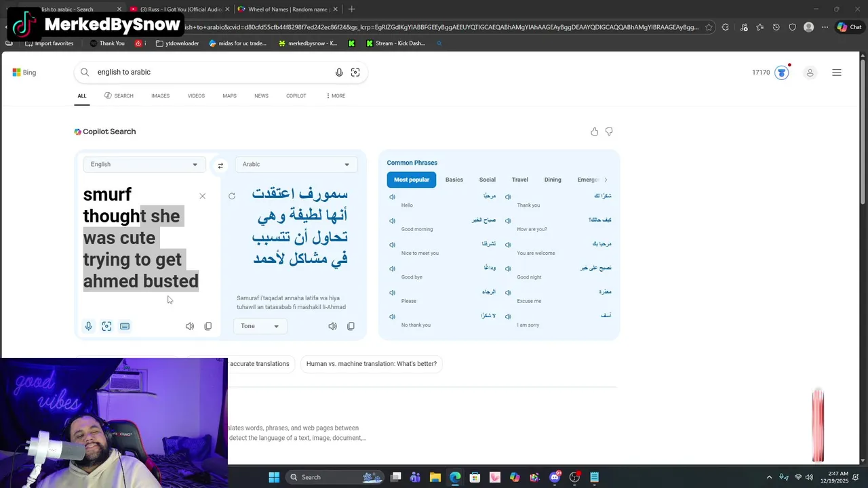Listen to the Arabic translation

point(332,326)
